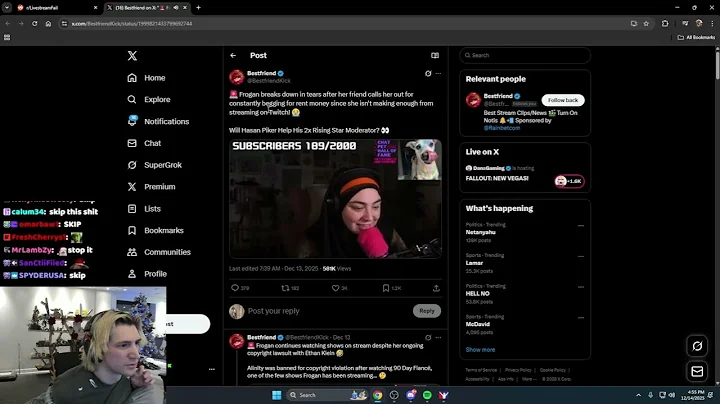720x404 pixels.
Task: Open Premium in sidebar
Action: (151, 187)
